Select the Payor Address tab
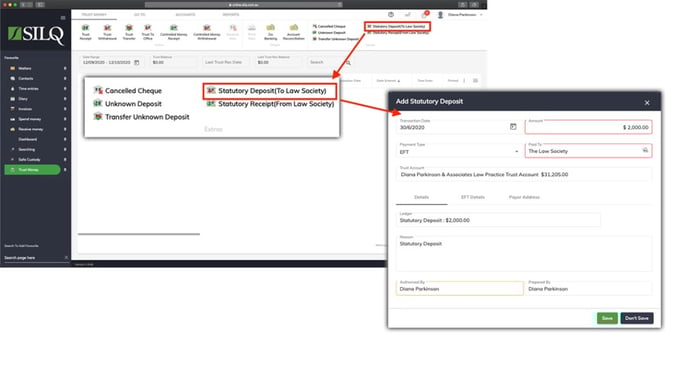The height and width of the screenshot is (378, 688). (x=524, y=198)
